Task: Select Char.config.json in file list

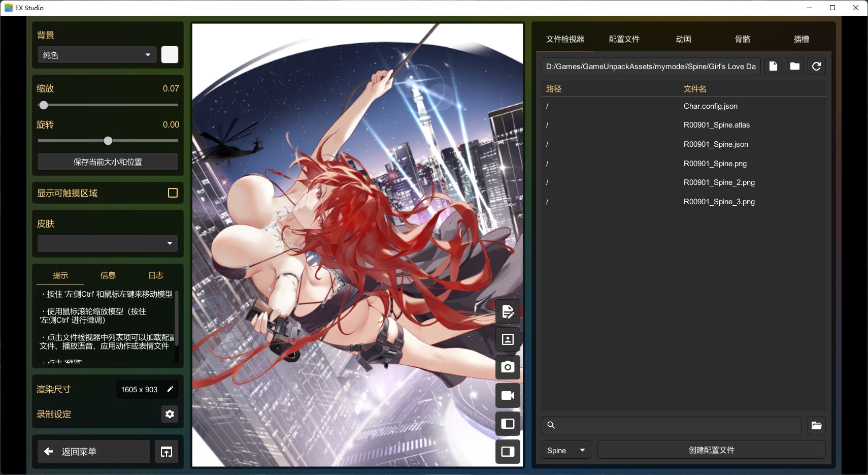Action: click(x=684, y=106)
